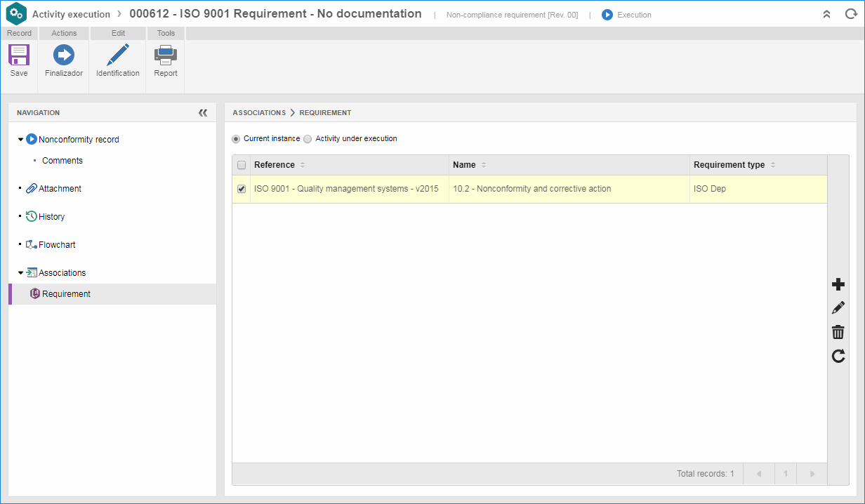Collapse the Associations tree node arrow
This screenshot has width=865, height=504.
click(x=20, y=272)
